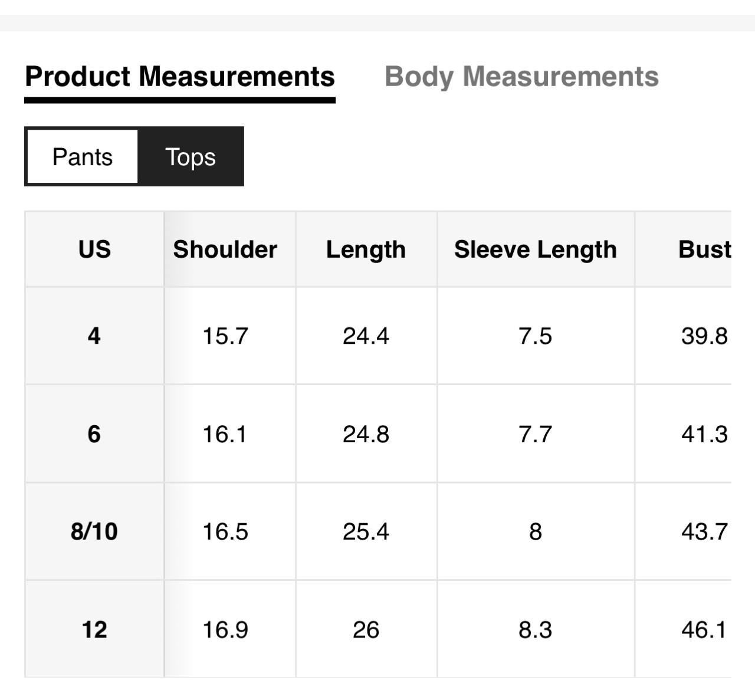Switch to Product Measurements tab
The image size is (755, 700).
(x=180, y=77)
